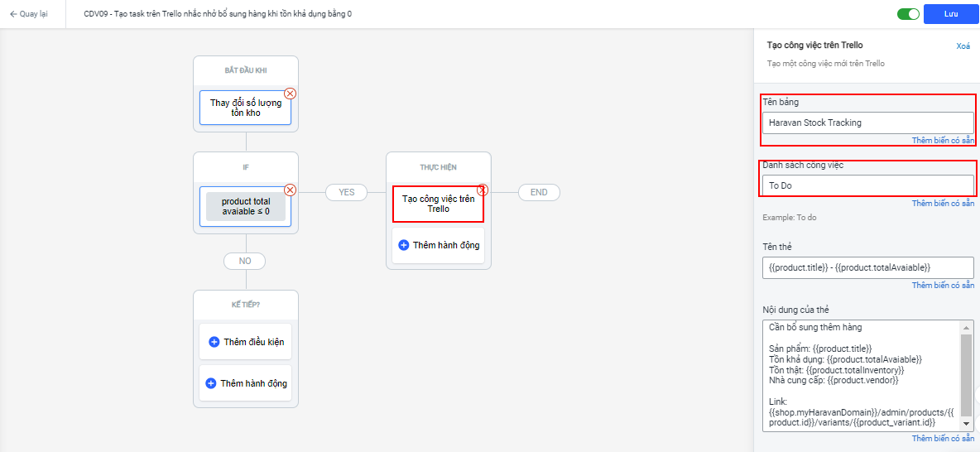Focus the 'Tên bảng' input field
Image resolution: width=980 pixels, height=452 pixels.
(x=867, y=123)
